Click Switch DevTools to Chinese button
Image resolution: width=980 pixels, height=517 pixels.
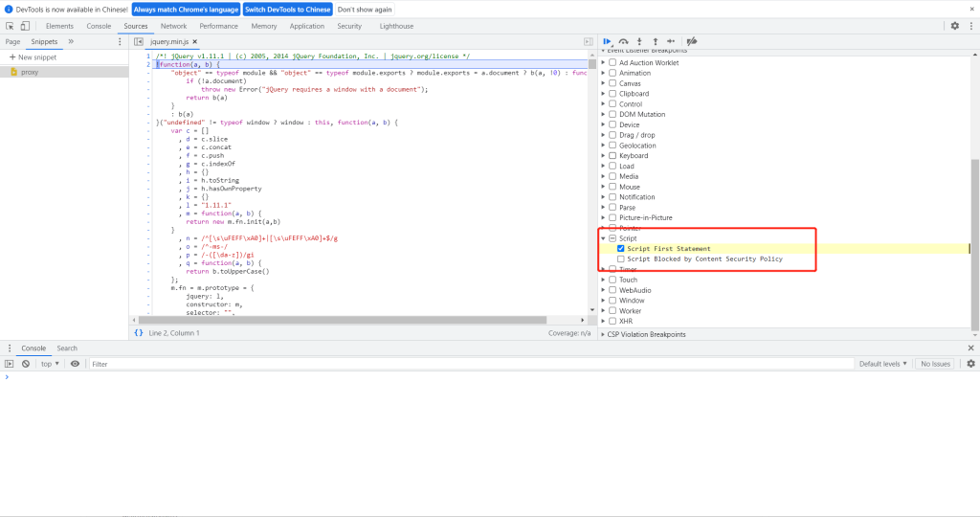[x=287, y=10]
